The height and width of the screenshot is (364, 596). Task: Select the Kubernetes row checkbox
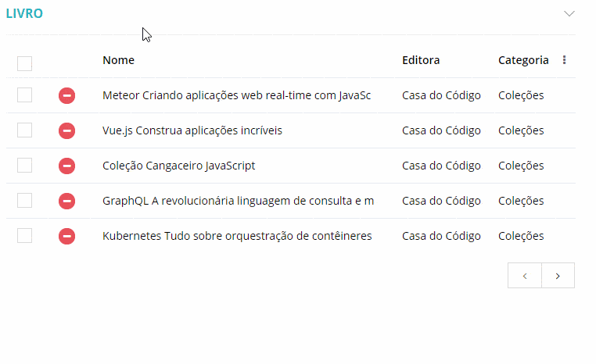pyautogui.click(x=25, y=236)
